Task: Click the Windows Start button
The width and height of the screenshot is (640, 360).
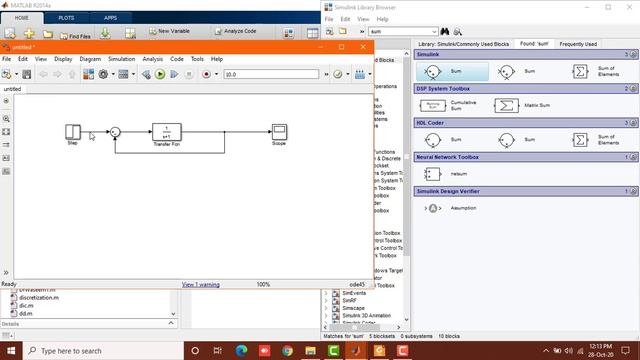Action: pos(11,351)
